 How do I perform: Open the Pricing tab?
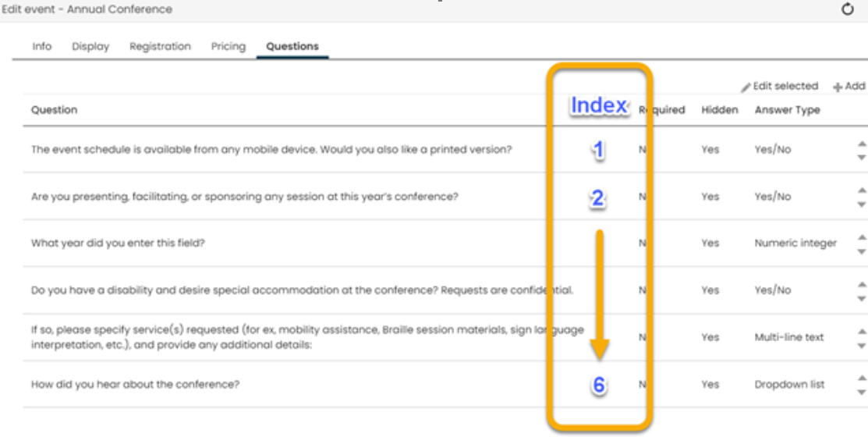[x=228, y=46]
